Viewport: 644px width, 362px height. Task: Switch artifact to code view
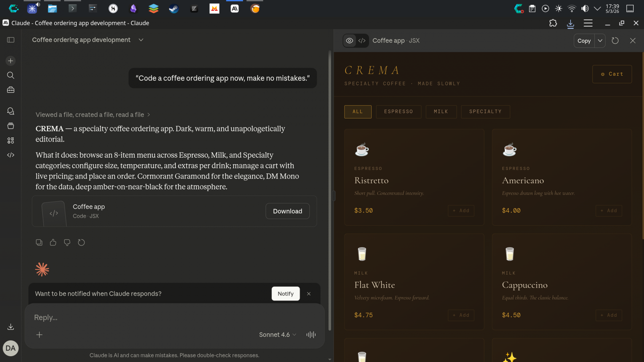[x=362, y=41]
